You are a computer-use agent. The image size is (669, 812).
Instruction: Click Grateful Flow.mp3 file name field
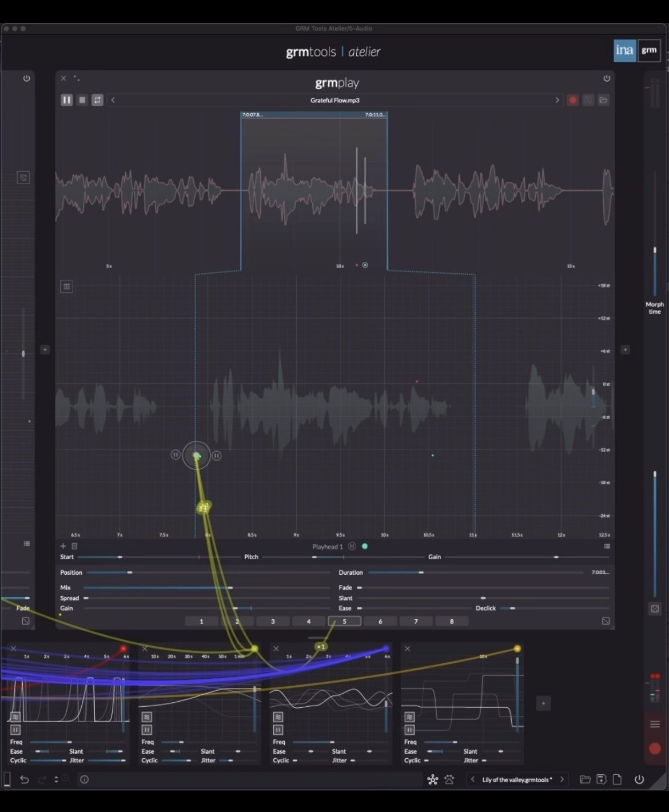tap(335, 100)
